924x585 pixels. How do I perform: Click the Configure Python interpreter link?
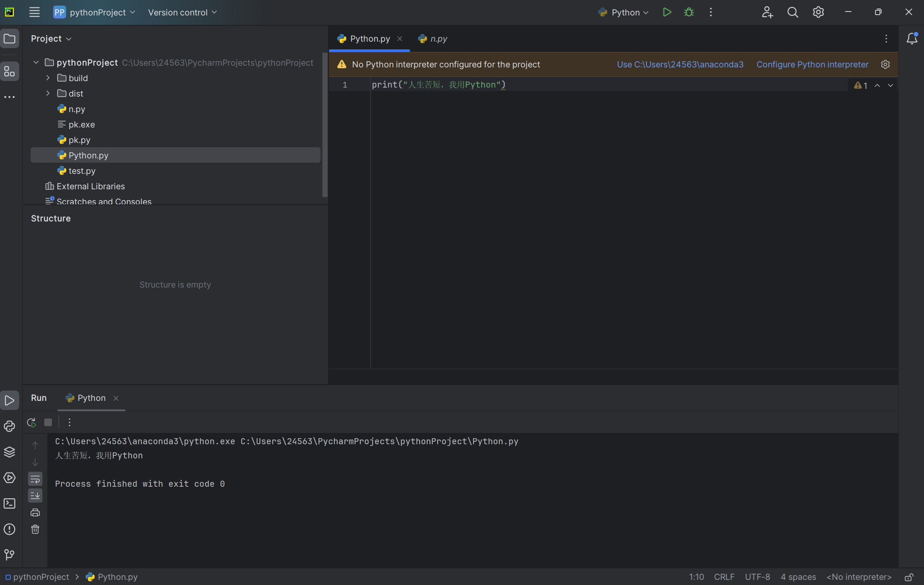812,64
